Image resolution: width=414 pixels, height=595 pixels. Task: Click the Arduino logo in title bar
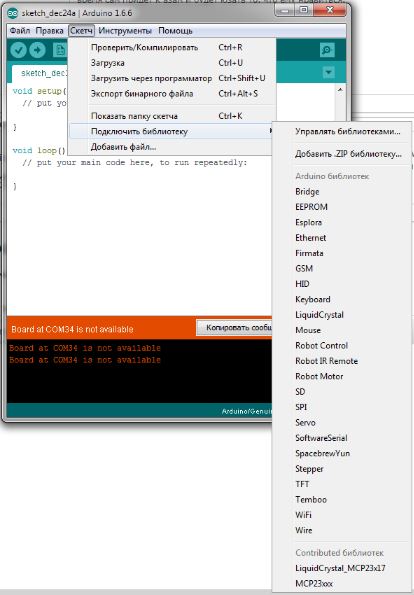coord(13,13)
